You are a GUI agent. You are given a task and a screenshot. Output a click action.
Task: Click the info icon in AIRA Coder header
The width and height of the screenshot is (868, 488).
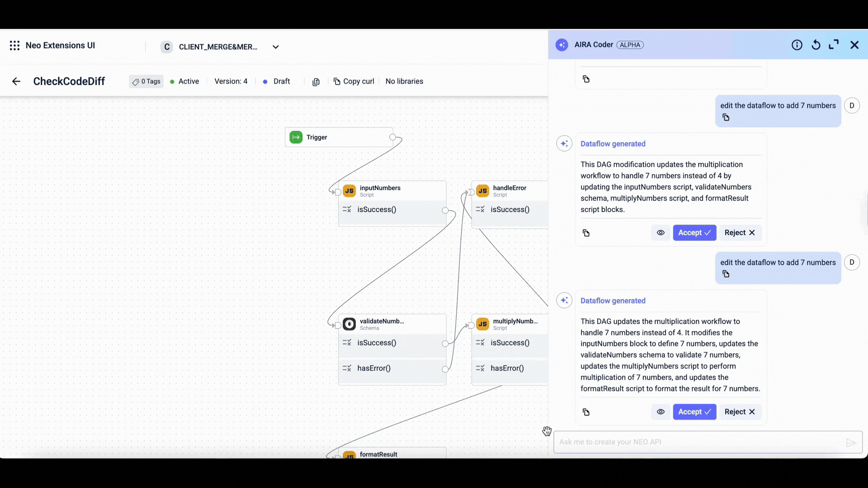tap(797, 45)
